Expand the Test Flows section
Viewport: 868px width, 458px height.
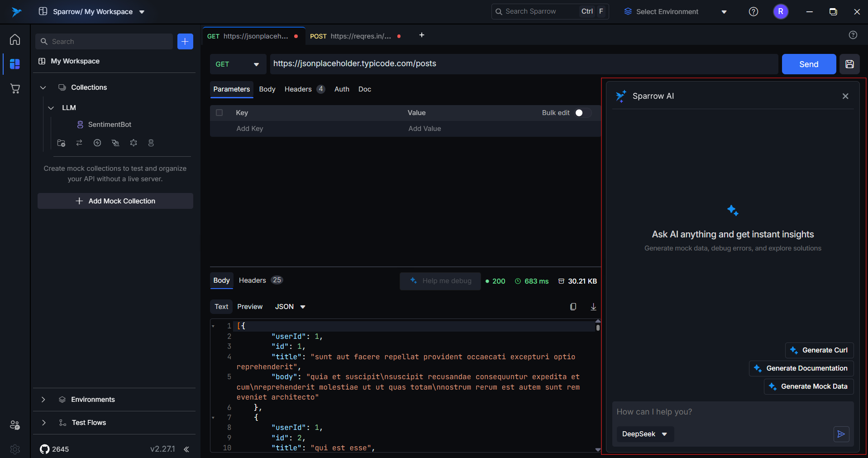[x=44, y=423]
